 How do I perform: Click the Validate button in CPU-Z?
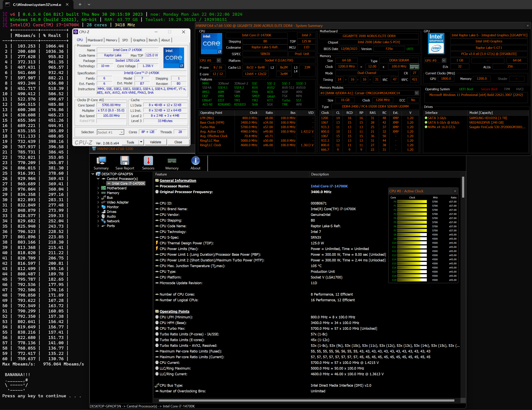155,142
